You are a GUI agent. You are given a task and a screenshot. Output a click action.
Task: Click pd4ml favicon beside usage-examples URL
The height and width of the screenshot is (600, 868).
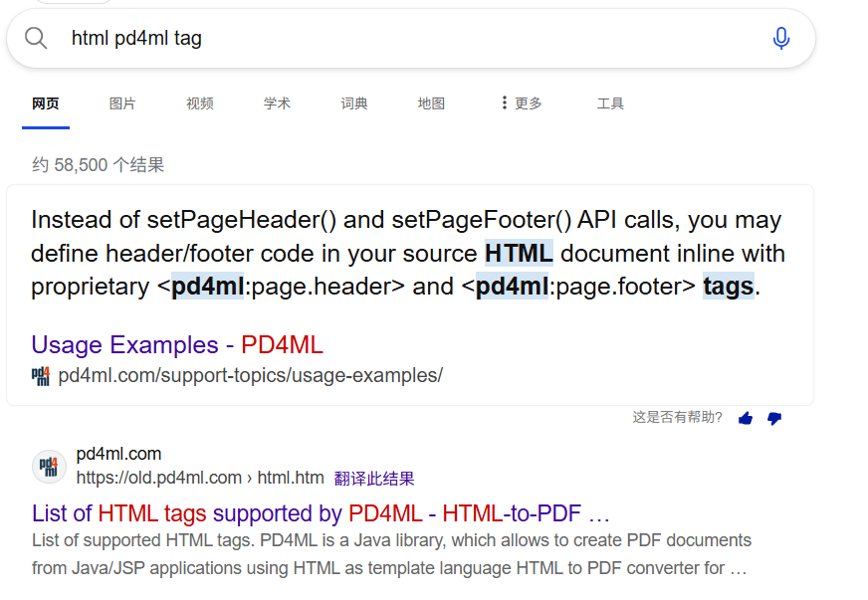point(41,376)
